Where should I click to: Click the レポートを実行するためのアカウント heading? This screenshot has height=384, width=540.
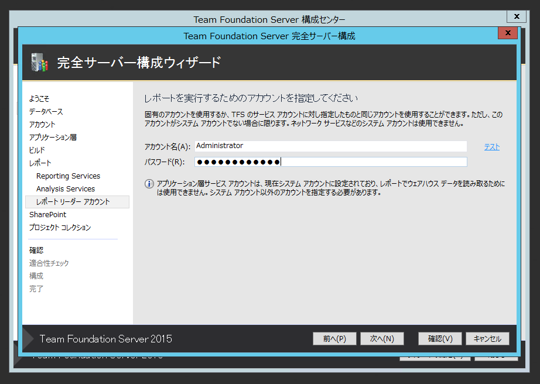coord(251,98)
